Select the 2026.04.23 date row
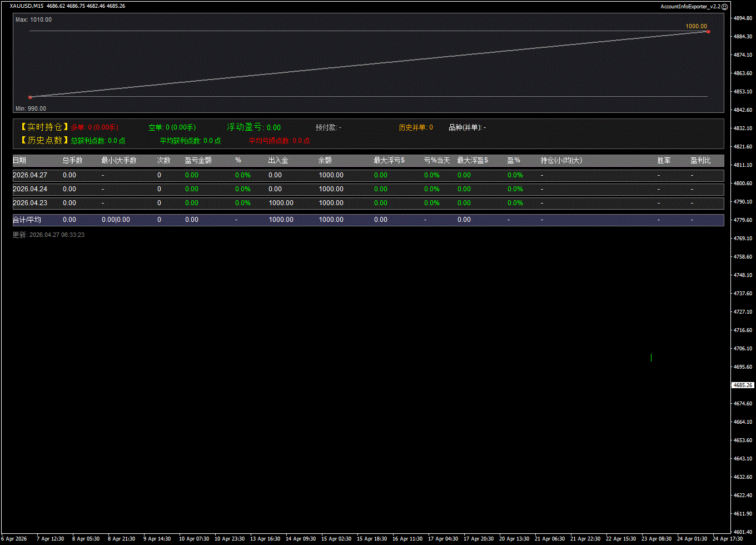 click(30, 203)
